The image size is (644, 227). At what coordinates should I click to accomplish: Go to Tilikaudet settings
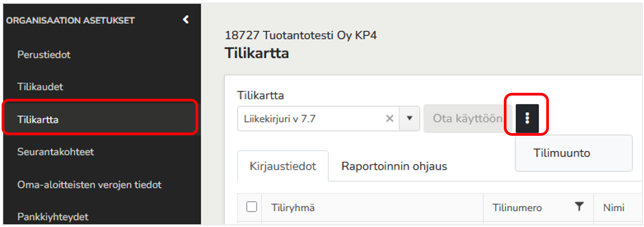click(x=40, y=87)
